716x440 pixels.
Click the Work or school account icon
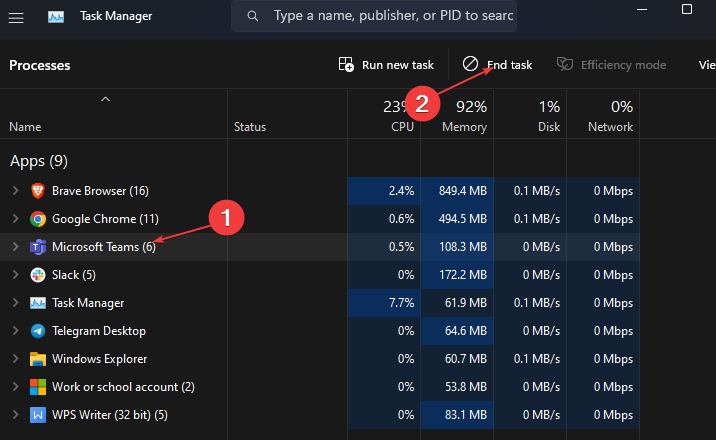pos(38,386)
